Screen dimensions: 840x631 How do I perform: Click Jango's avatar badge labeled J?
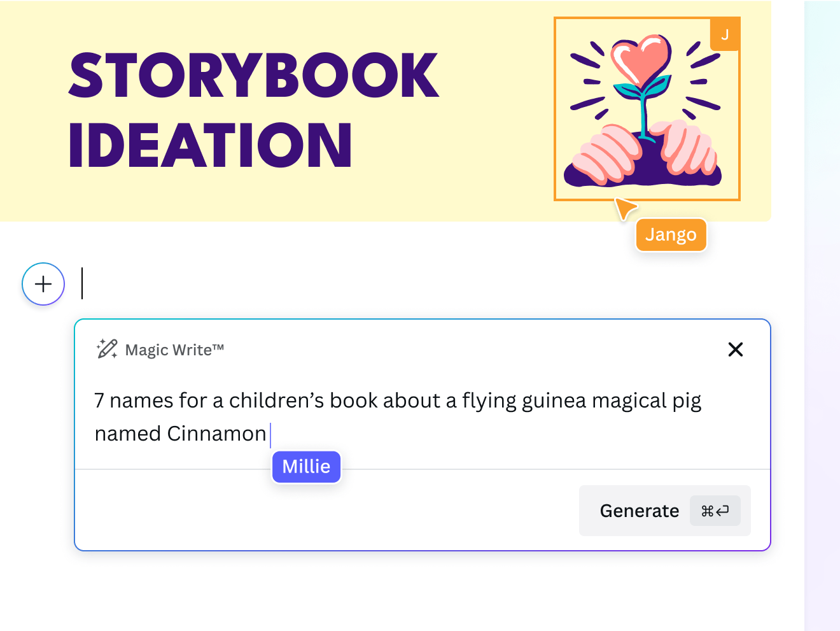point(725,34)
